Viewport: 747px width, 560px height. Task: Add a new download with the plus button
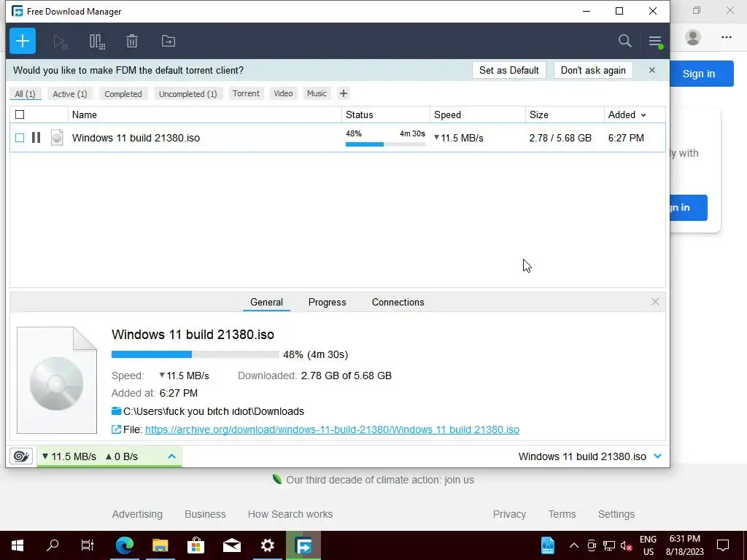23,41
